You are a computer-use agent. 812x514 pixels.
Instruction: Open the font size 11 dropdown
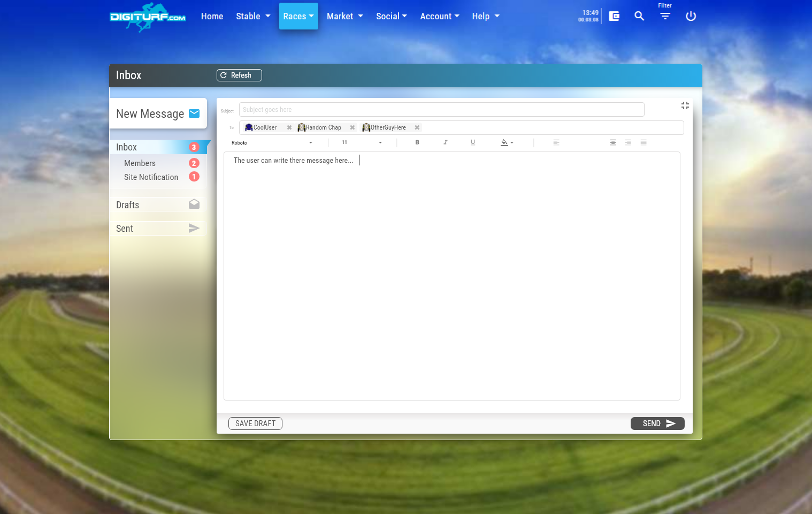(x=362, y=142)
